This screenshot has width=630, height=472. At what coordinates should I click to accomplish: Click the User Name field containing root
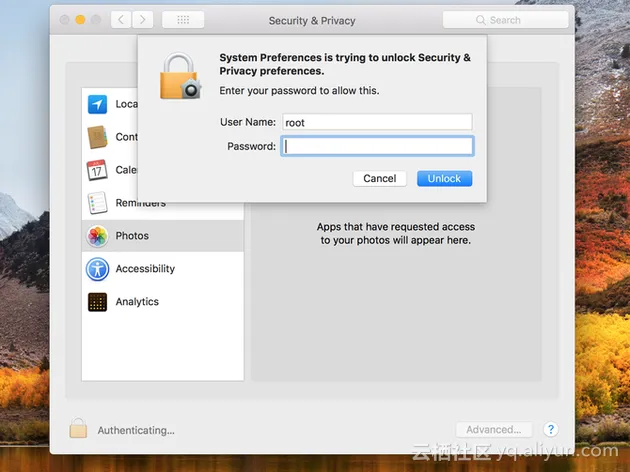coord(376,122)
